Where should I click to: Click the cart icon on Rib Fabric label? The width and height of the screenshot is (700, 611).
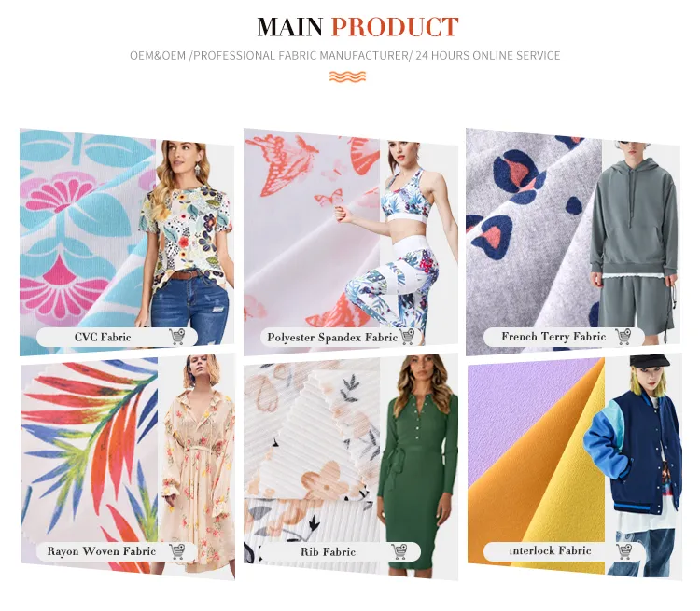tap(399, 551)
